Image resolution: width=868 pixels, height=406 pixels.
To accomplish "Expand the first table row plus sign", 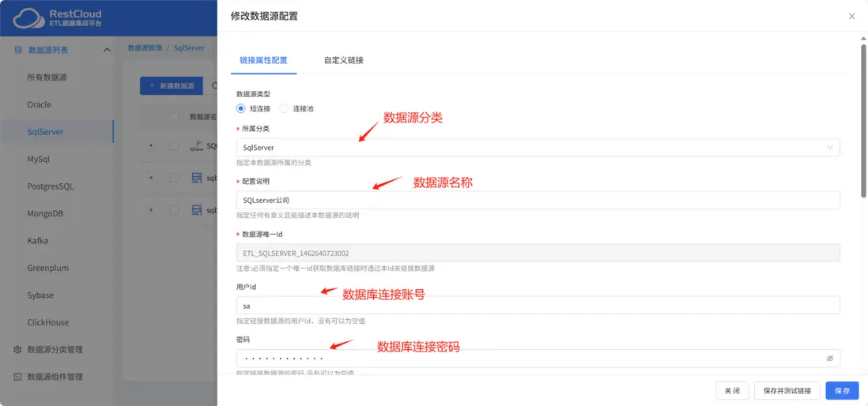I will pyautogui.click(x=150, y=145).
